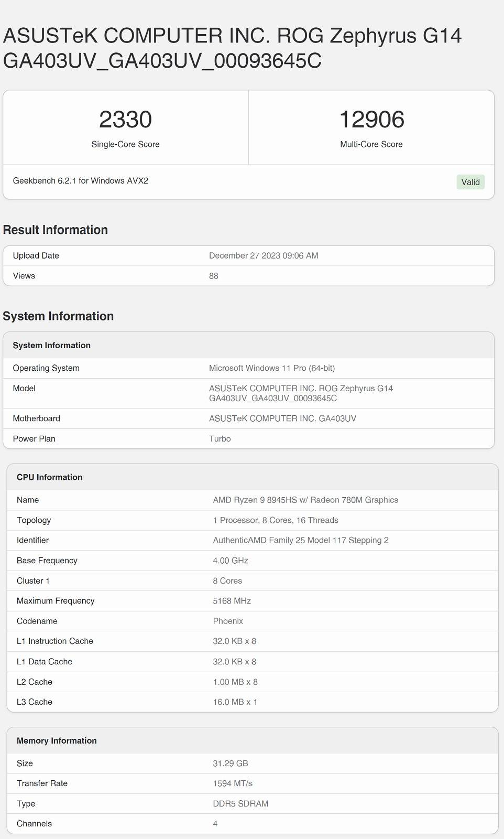The height and width of the screenshot is (839, 504).
Task: Click the 'Upload Date' label
Action: point(36,256)
